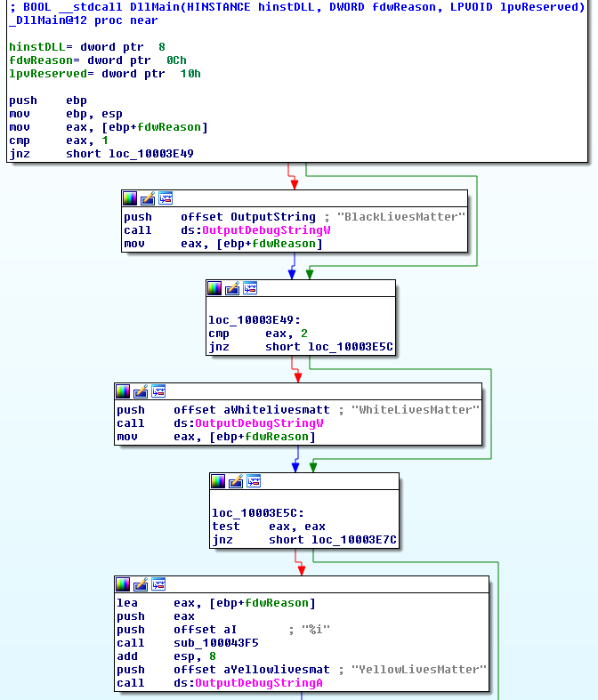598x700 pixels.
Task: Click OutputDebugStringA call target
Action: (259, 683)
